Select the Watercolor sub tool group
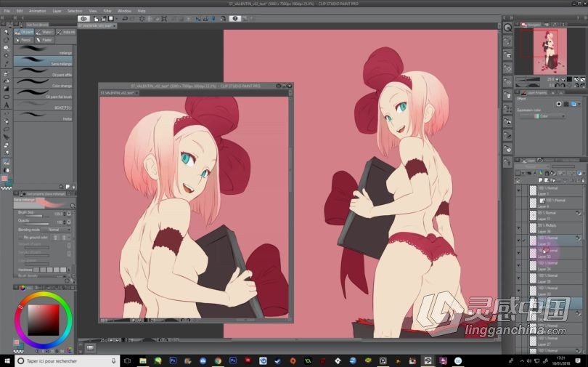Image resolution: width=588 pixels, height=367 pixels. click(45, 32)
